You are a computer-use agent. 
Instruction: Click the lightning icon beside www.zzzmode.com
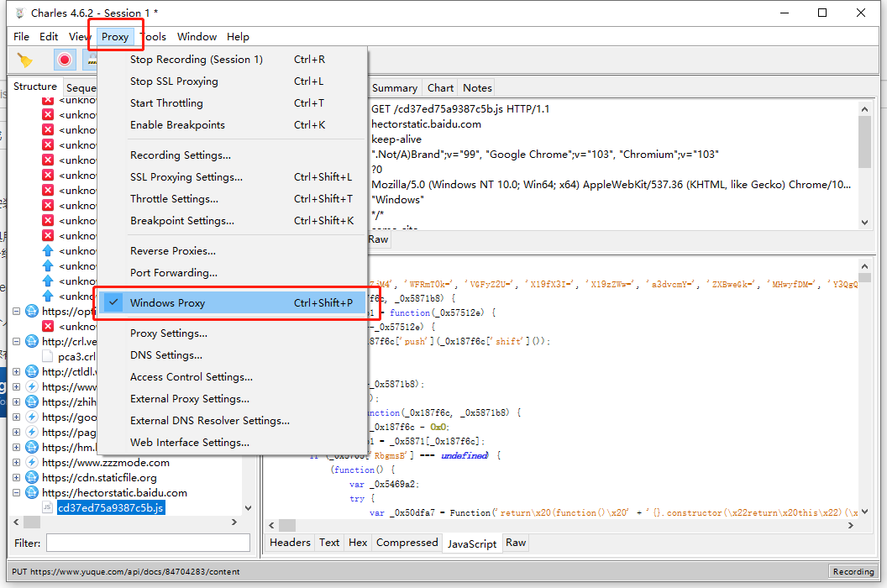[32, 462]
